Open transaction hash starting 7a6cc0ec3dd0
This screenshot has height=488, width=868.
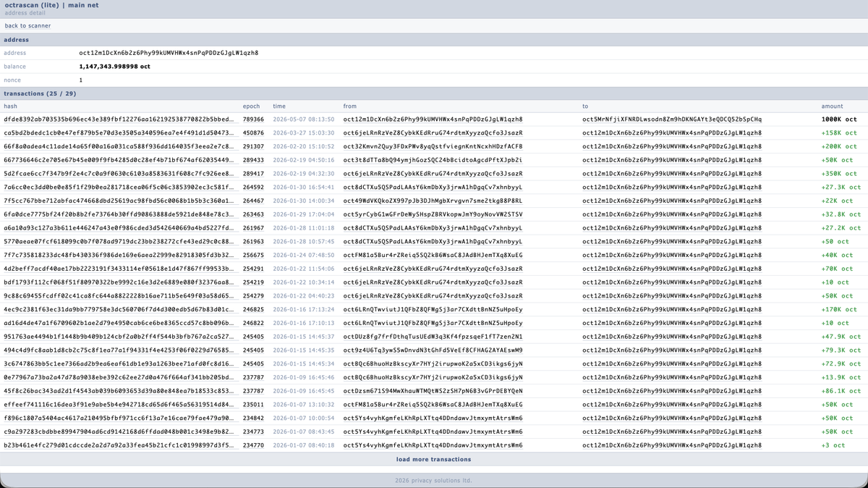tap(119, 187)
